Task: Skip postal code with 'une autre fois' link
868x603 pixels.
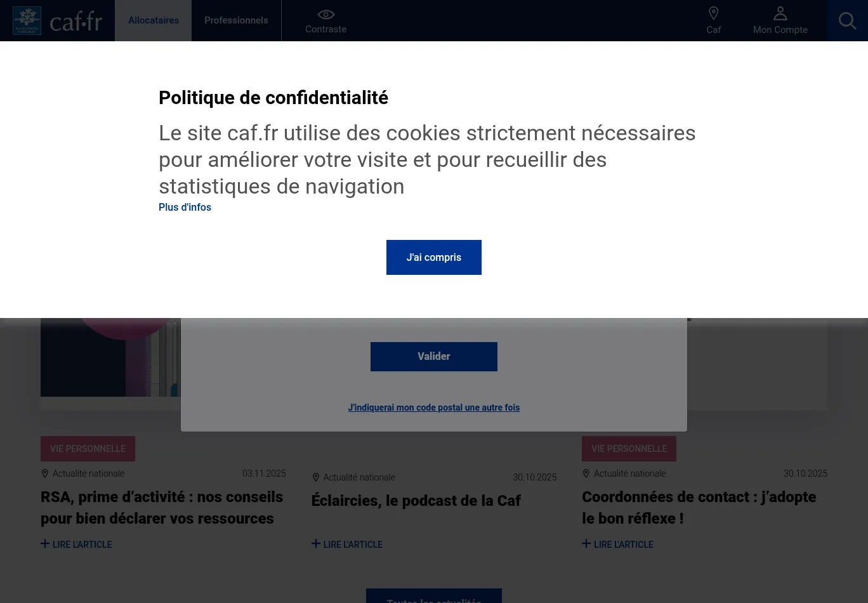Action: coord(433,408)
